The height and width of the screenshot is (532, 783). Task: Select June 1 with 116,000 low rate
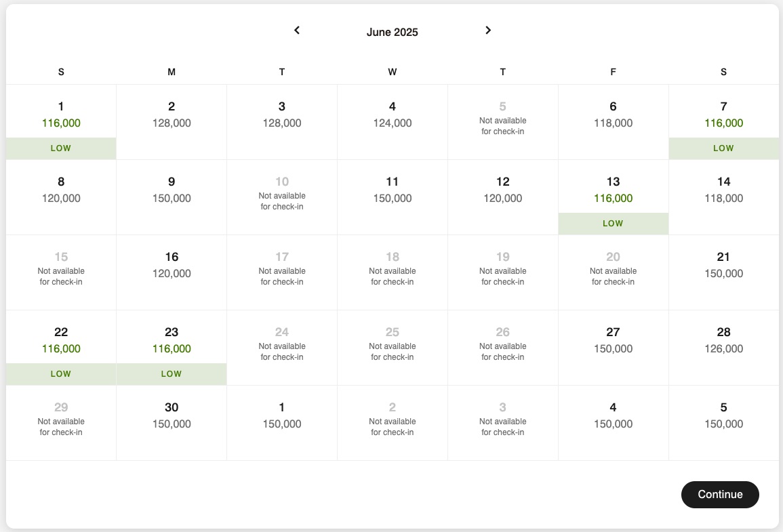click(x=61, y=122)
